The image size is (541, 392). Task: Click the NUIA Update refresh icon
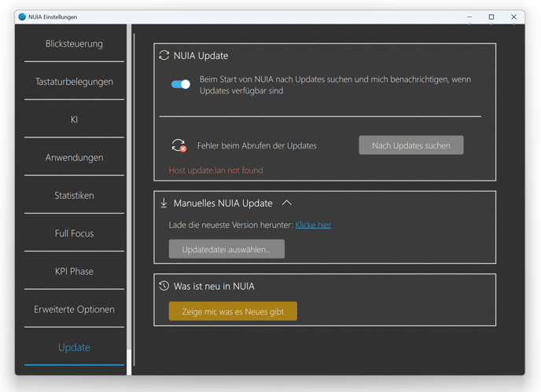[x=164, y=55]
